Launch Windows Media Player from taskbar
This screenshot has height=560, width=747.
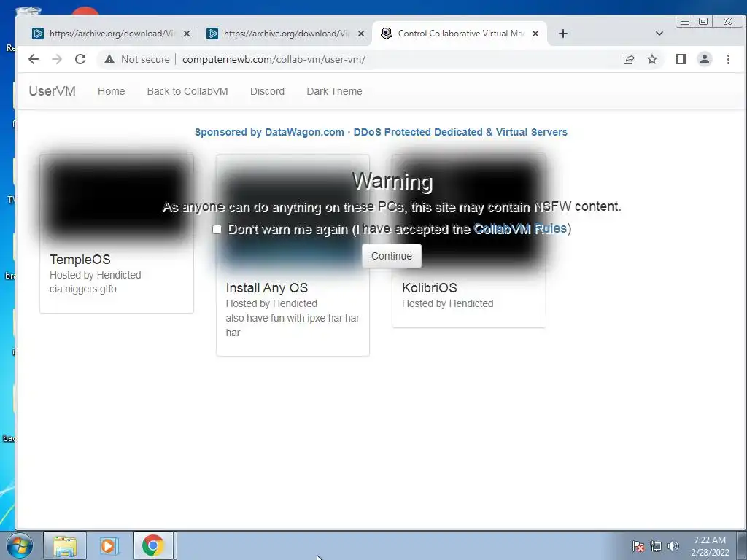click(109, 545)
